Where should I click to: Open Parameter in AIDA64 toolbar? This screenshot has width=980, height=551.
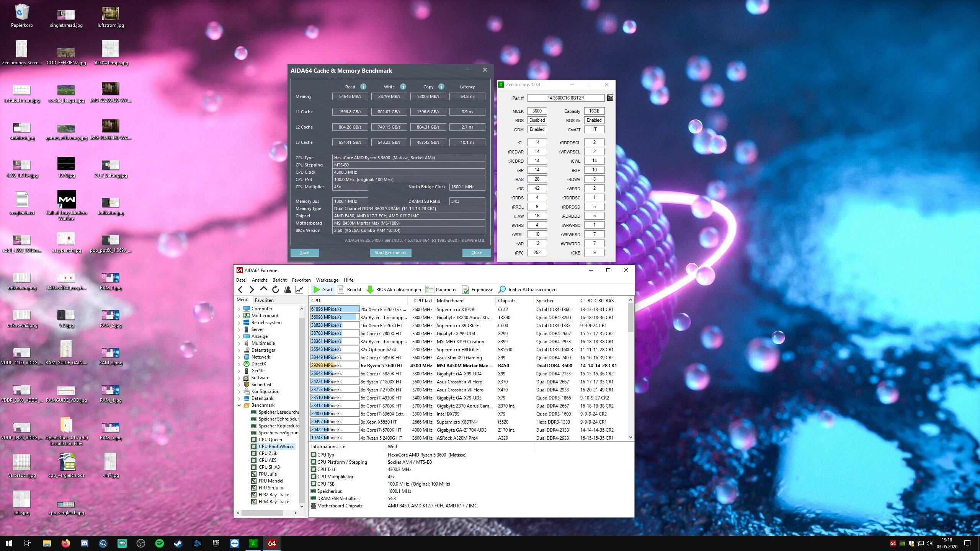(x=441, y=290)
